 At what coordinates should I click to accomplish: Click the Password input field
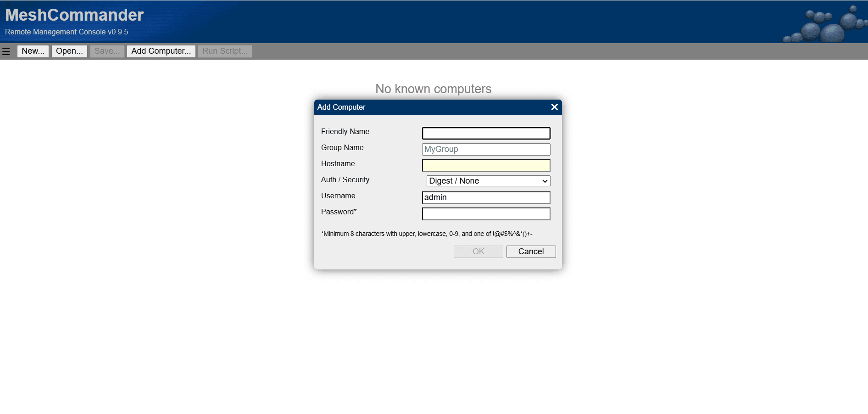pos(486,213)
